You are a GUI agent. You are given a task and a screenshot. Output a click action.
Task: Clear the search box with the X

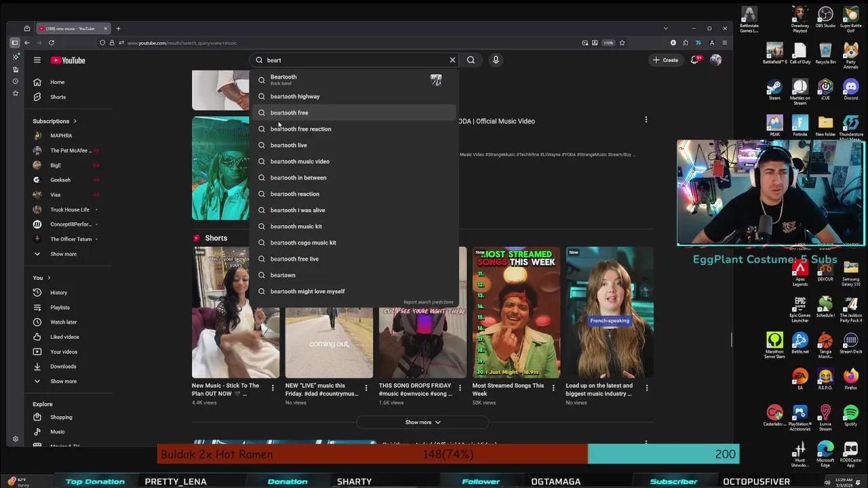(452, 60)
